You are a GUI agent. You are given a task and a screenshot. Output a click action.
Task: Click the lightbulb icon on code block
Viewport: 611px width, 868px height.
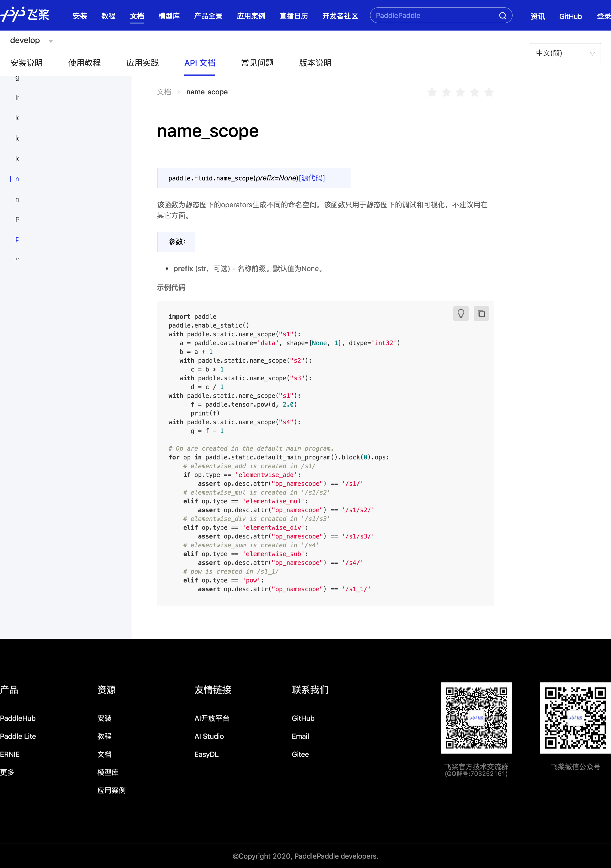point(461,313)
